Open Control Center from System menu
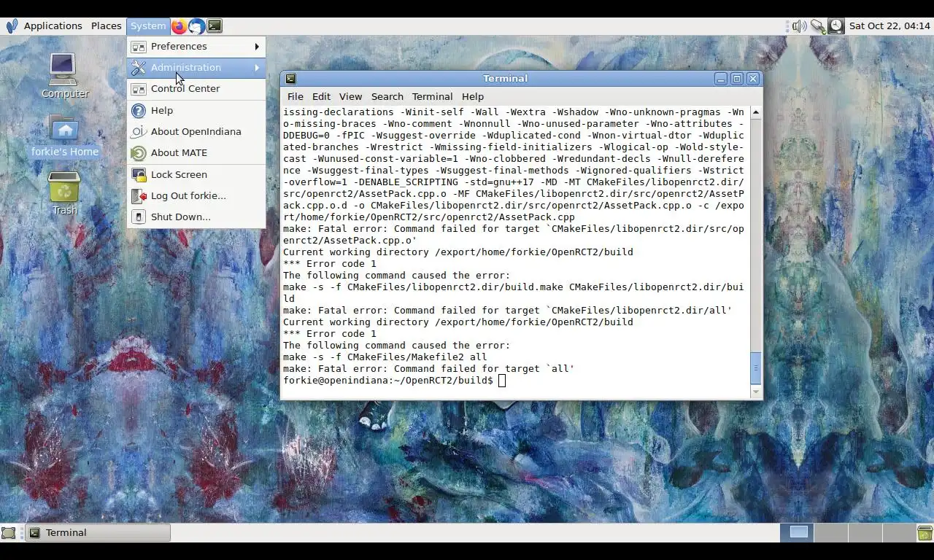Screen dimensions: 934x560 (196, 89)
